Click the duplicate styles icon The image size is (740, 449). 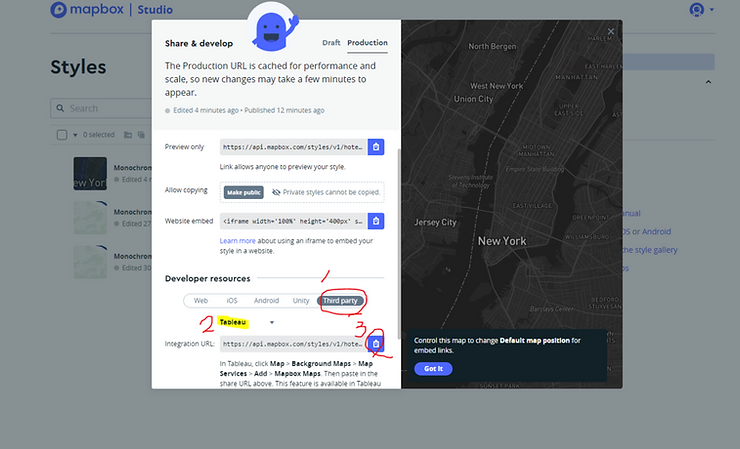tap(141, 135)
